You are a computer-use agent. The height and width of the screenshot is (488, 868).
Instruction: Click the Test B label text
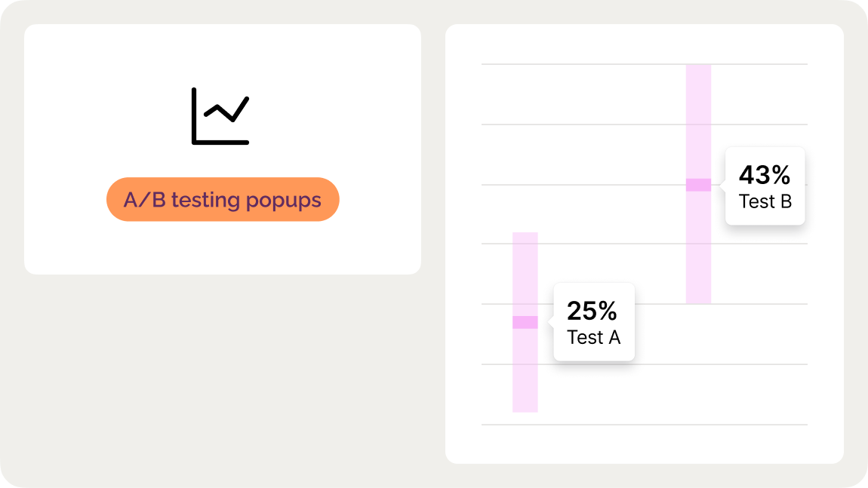pos(765,201)
